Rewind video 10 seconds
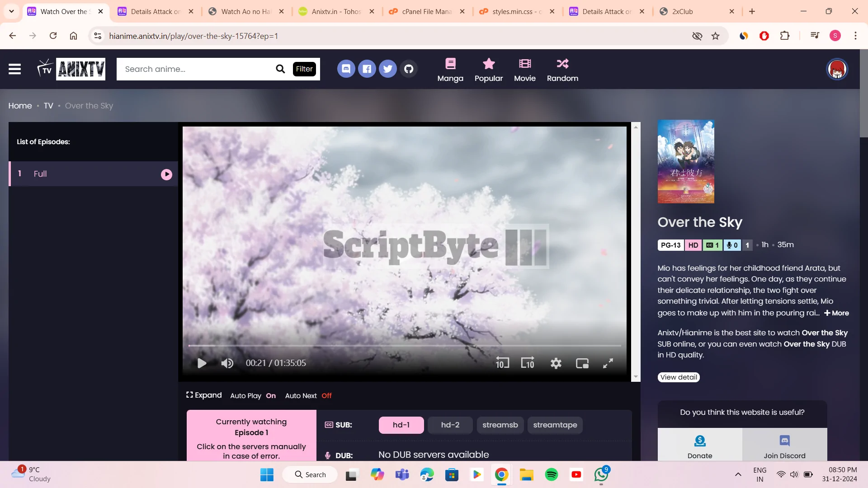868x488 pixels. pyautogui.click(x=502, y=363)
